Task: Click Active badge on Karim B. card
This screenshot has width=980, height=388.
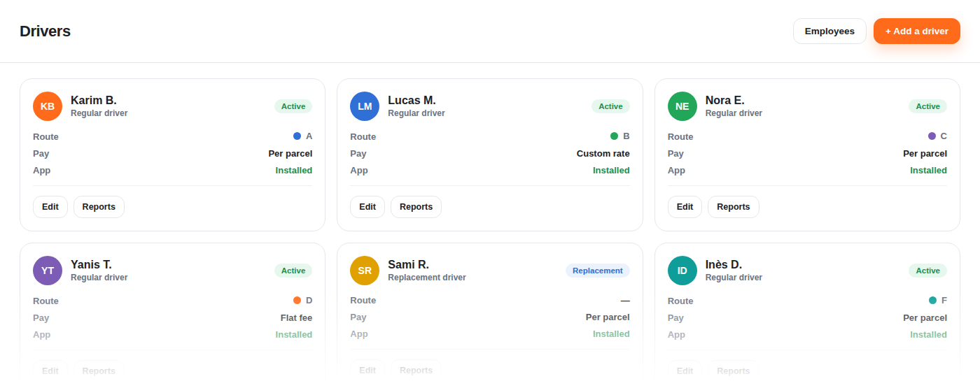Action: [293, 106]
